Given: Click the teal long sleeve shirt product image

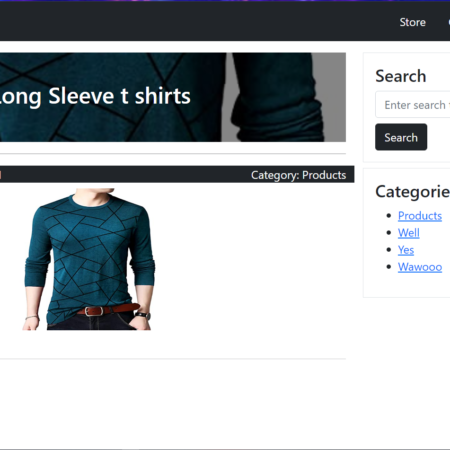Looking at the screenshot, I should coord(89,259).
